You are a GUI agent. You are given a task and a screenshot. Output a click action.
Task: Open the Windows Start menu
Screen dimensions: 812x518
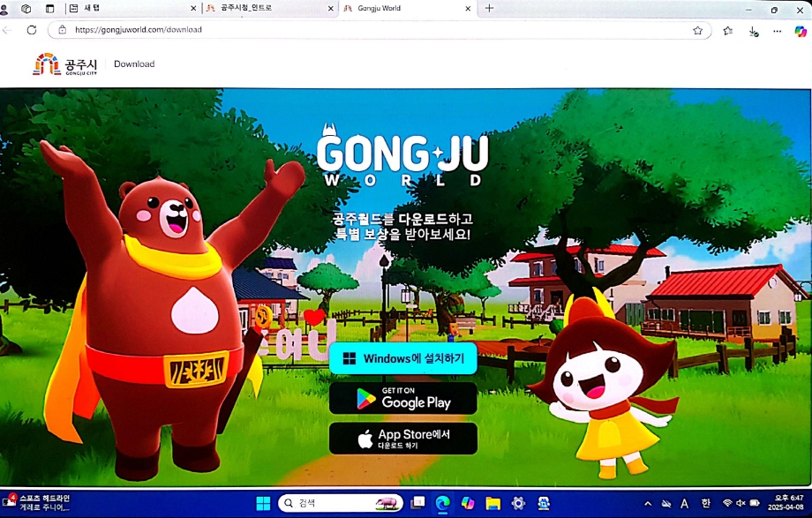point(264,503)
